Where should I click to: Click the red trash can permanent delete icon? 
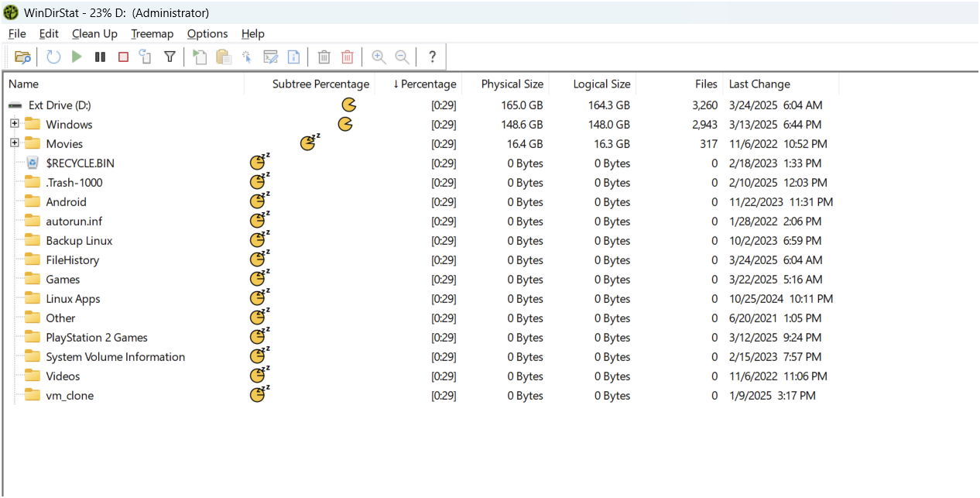(348, 57)
